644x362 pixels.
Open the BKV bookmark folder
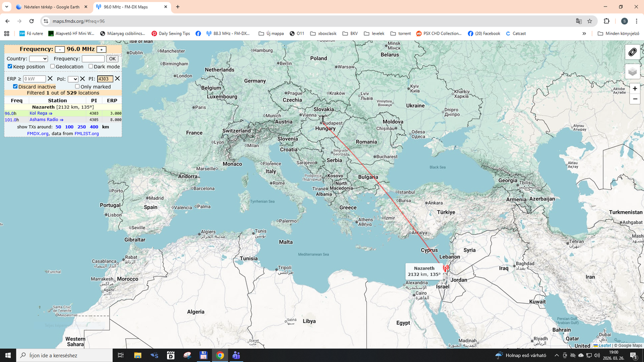[350, 34]
